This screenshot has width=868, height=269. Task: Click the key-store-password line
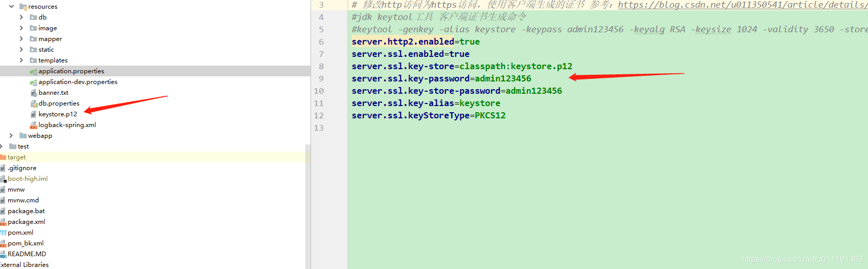(x=457, y=91)
